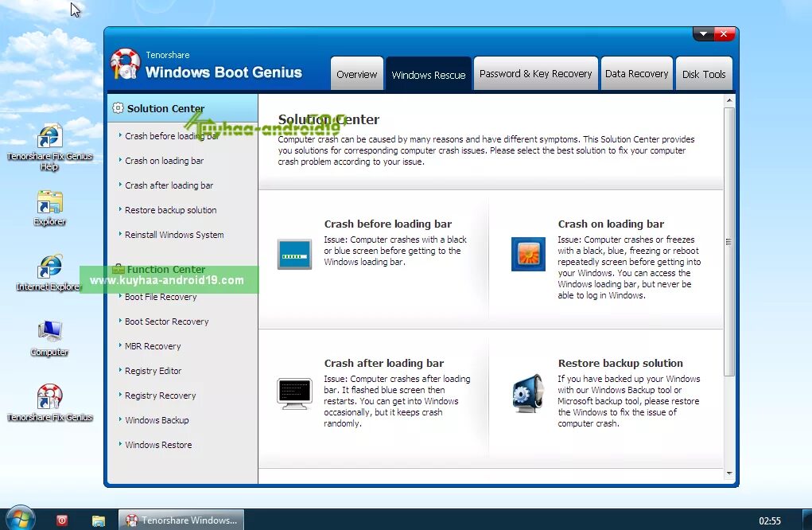Click the Crash after loading bar monitor icon
Screen dimensions: 812x530
[x=294, y=393]
